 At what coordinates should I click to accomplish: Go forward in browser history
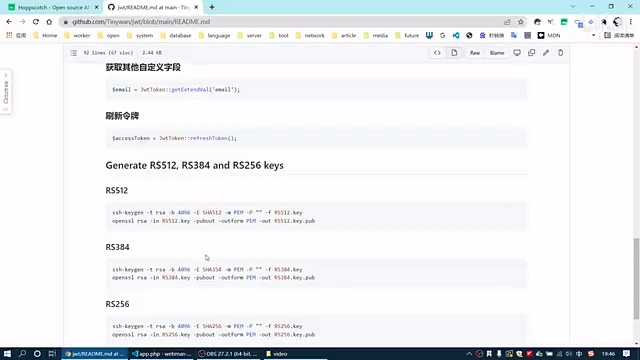[x=22, y=22]
